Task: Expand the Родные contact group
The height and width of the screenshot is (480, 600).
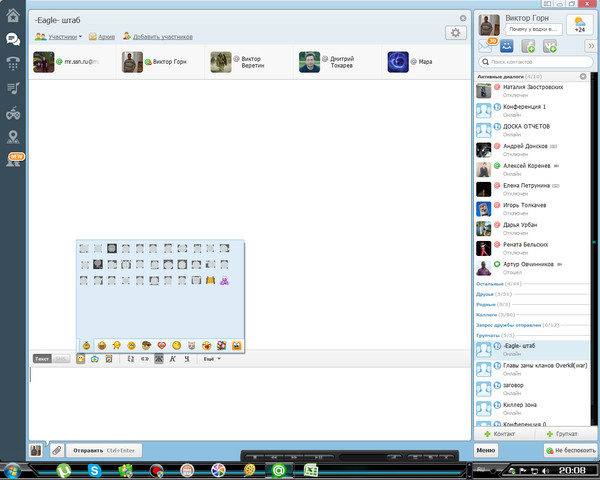Action: click(486, 305)
